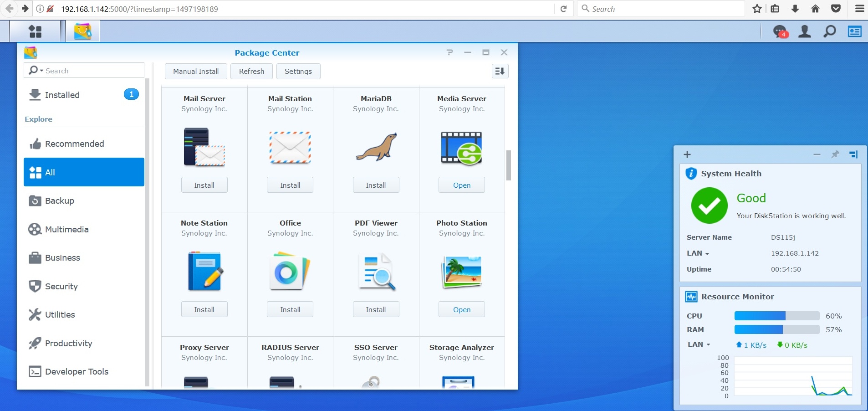The height and width of the screenshot is (411, 868).
Task: Open the Media Server package
Action: click(462, 185)
